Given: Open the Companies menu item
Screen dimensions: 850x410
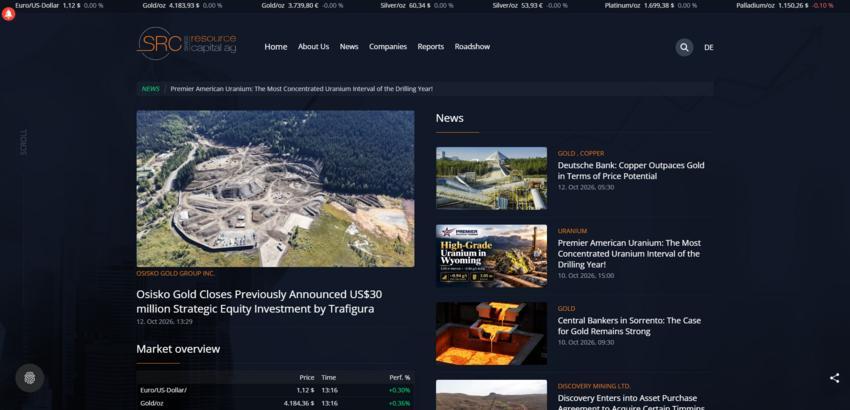Looking at the screenshot, I should [x=388, y=47].
